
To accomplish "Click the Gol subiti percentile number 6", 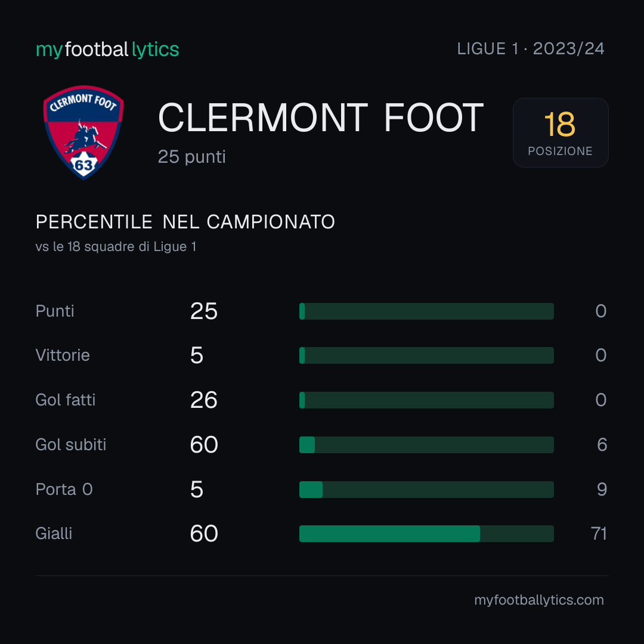I will click(x=602, y=445).
